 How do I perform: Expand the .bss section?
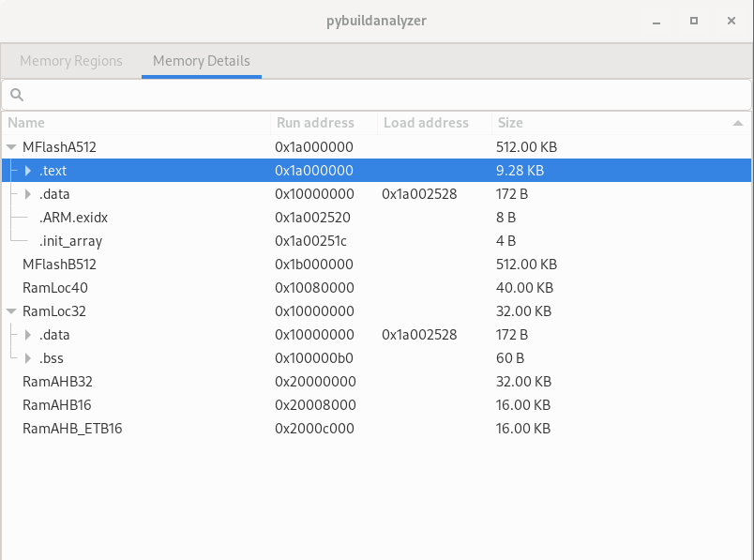[28, 358]
